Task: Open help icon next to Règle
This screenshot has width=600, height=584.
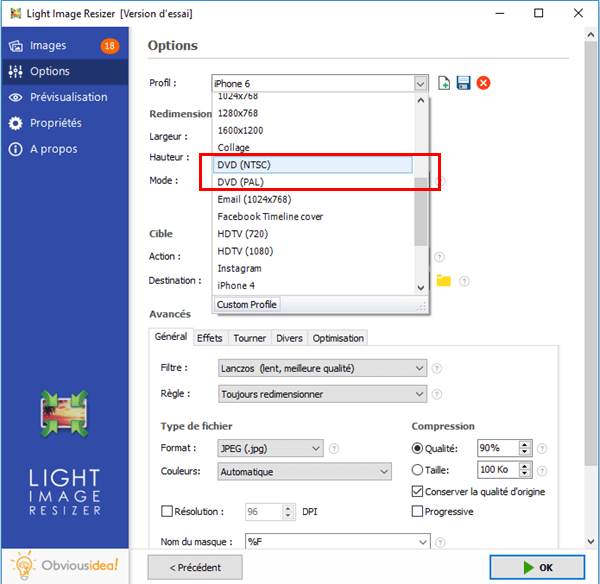Action: (x=437, y=394)
